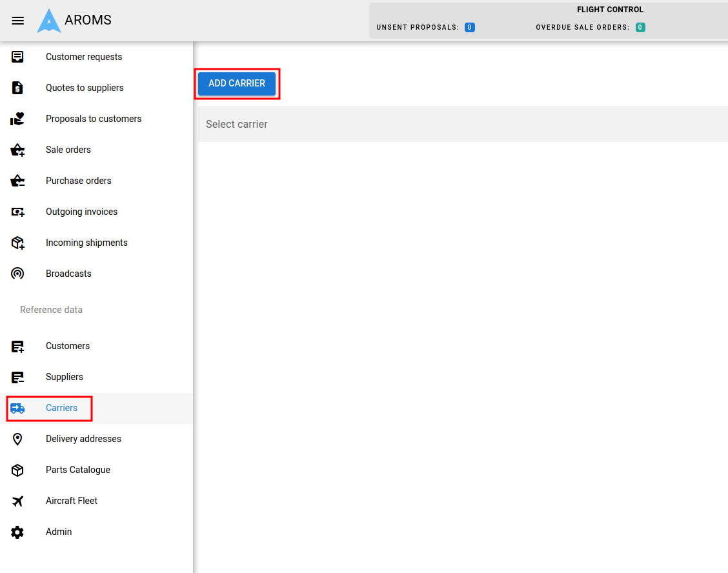Click the Outgoing invoices icon
The width and height of the screenshot is (728, 573).
(17, 212)
